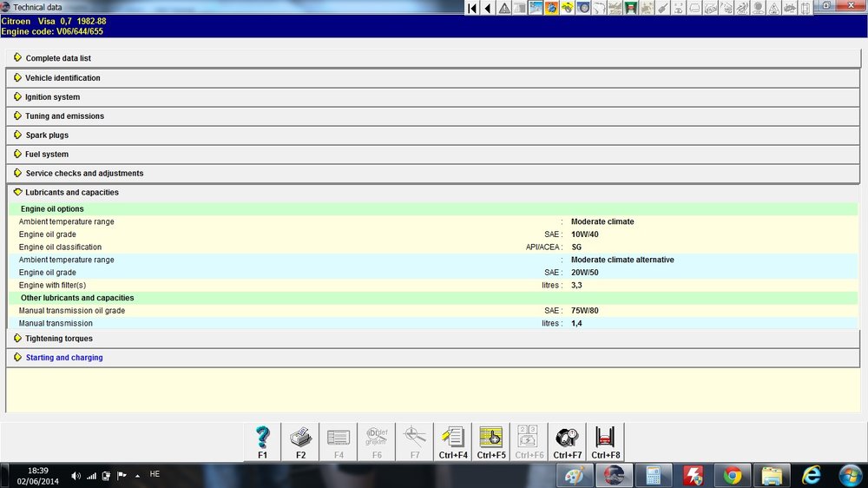The width and height of the screenshot is (868, 488).
Task: Open Paint from the taskbar
Action: tap(575, 475)
